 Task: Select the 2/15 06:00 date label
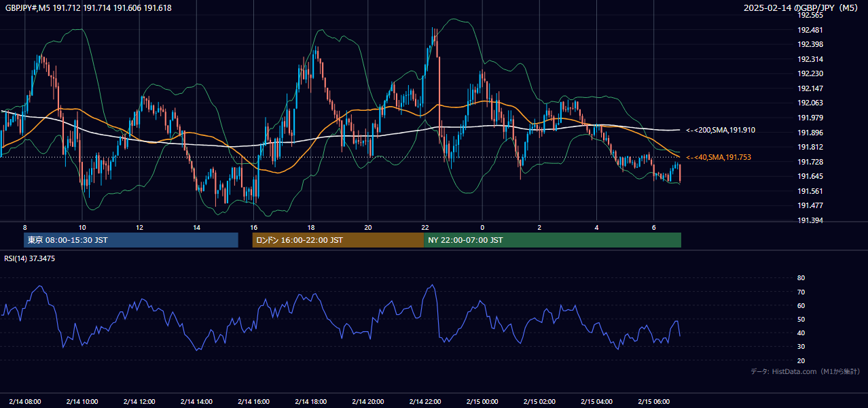point(653,401)
